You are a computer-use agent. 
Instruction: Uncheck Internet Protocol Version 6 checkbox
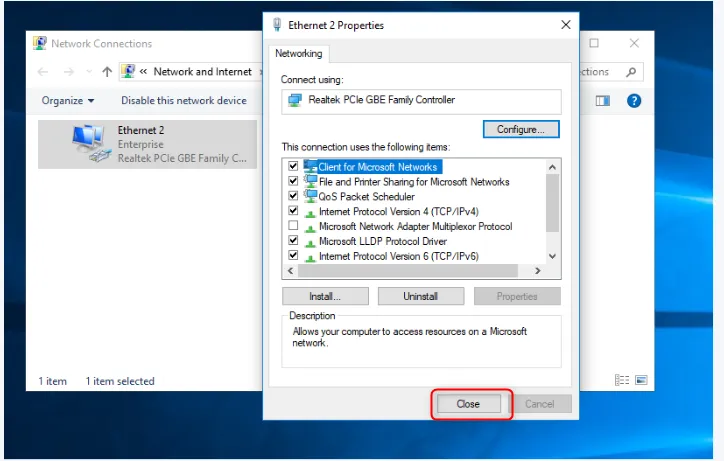point(293,255)
